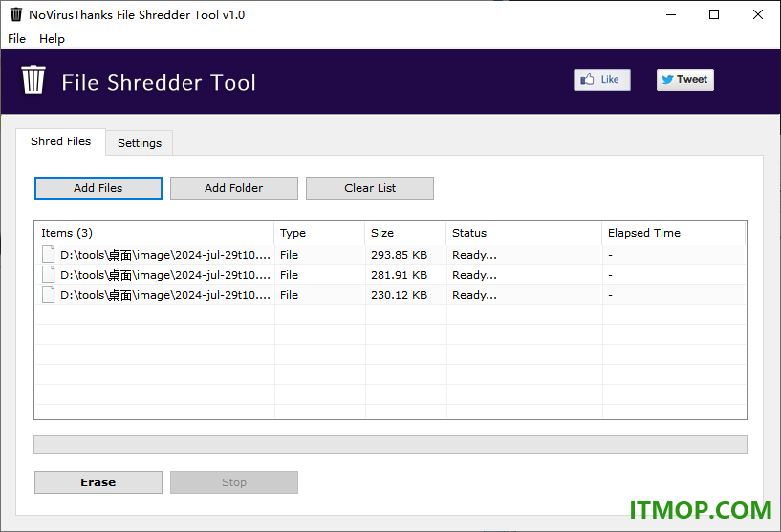The image size is (781, 532).
Task: Click the Elapsed Time column header
Action: tap(674, 233)
